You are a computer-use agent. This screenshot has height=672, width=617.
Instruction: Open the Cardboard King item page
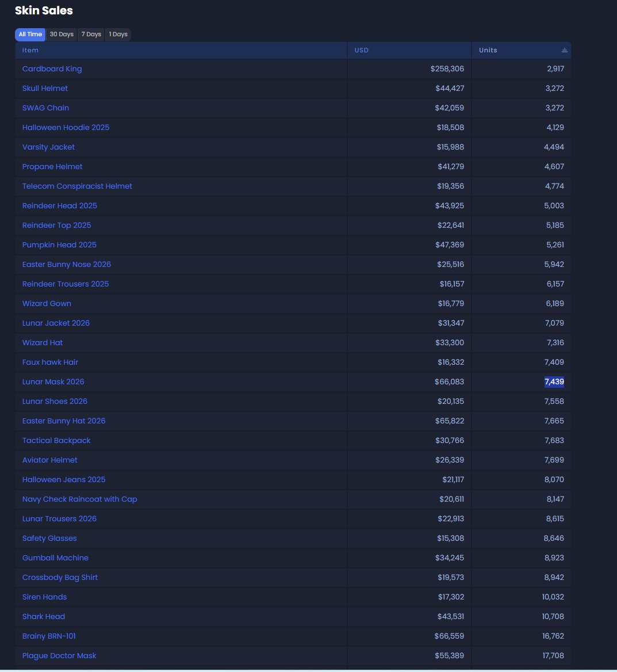(x=52, y=68)
